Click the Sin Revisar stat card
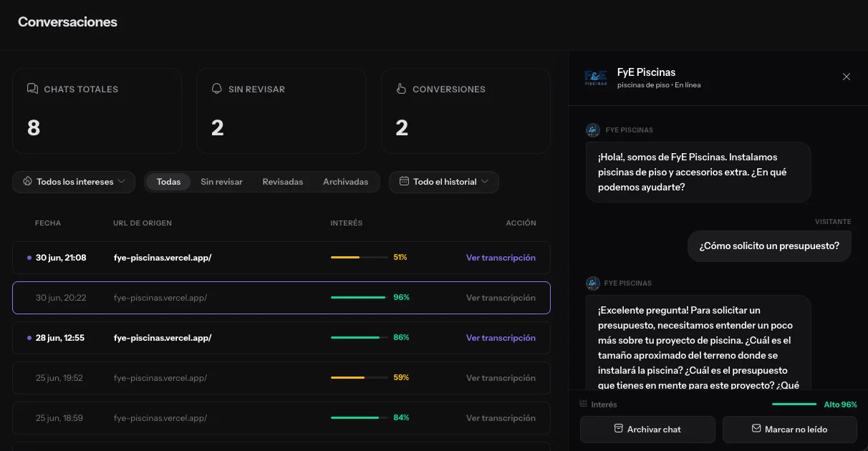868x451 pixels. [281, 111]
